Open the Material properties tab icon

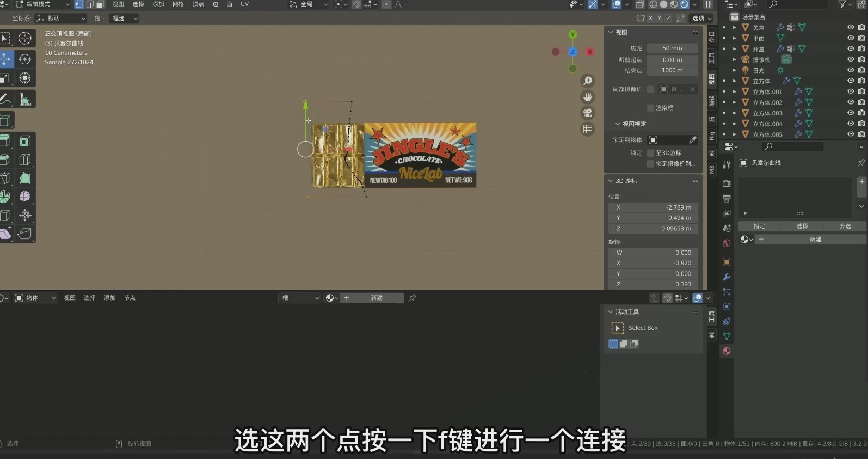click(727, 351)
